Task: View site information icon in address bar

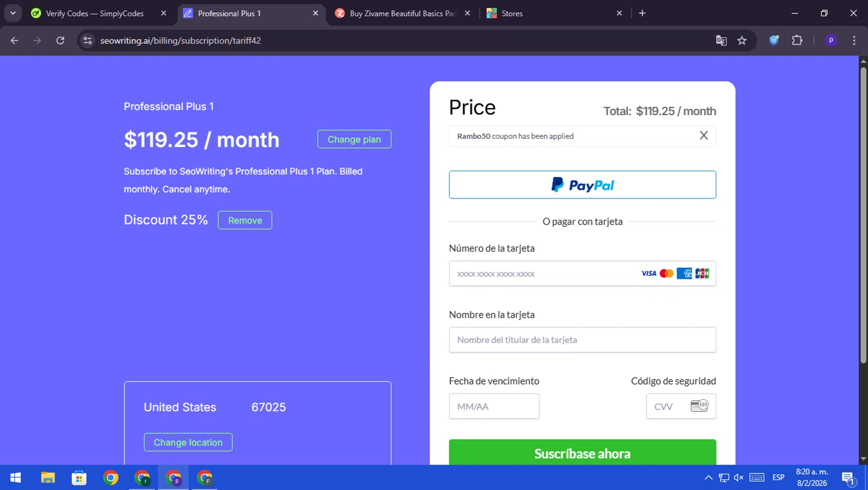Action: (x=87, y=40)
